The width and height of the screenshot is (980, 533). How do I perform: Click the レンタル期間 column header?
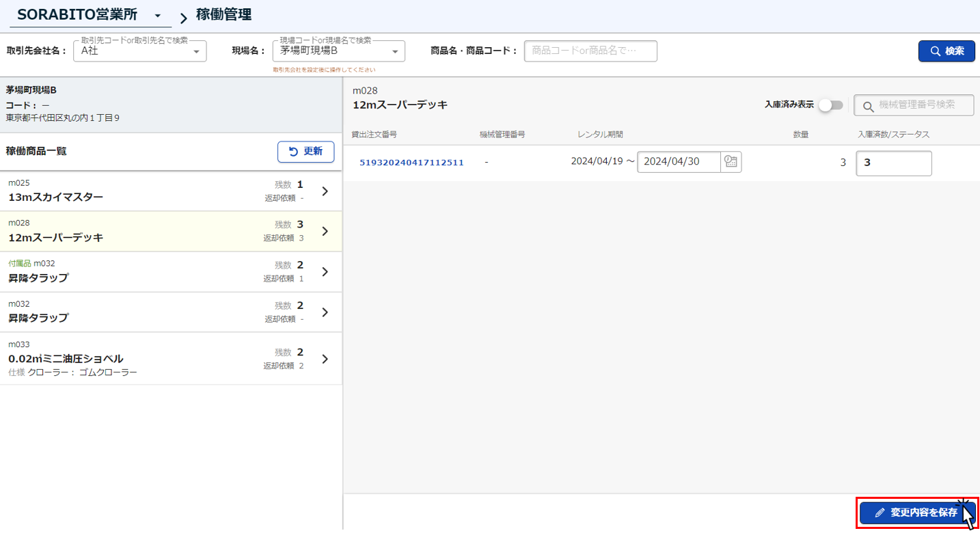[x=600, y=135]
